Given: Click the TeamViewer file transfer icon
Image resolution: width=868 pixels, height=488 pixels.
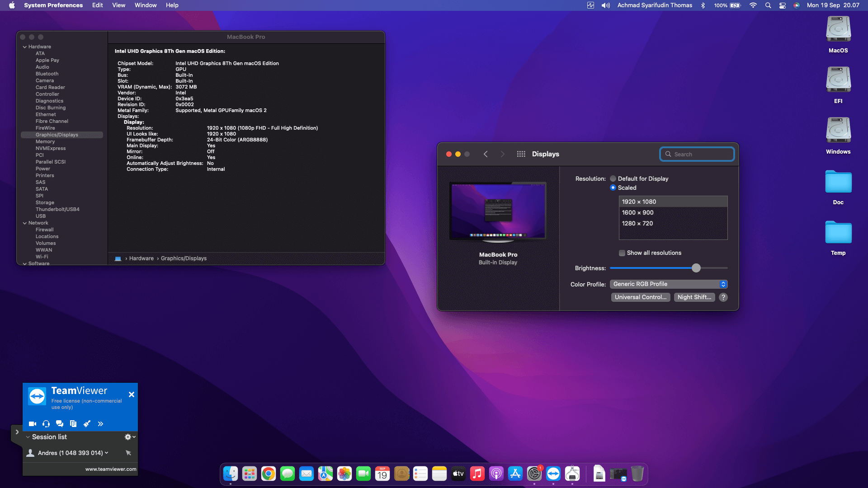Looking at the screenshot, I should [73, 424].
